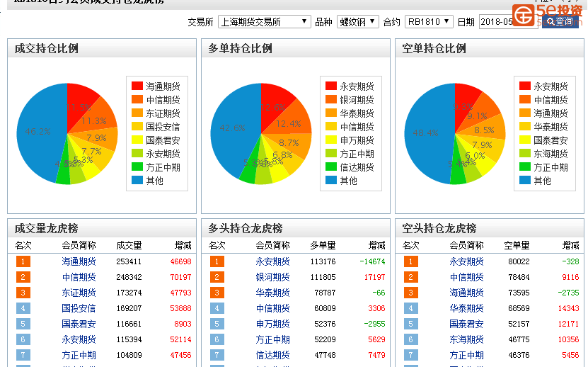588x367 pixels.
Task: Open the 合约 RB1810 dropdown
Action: tap(429, 22)
